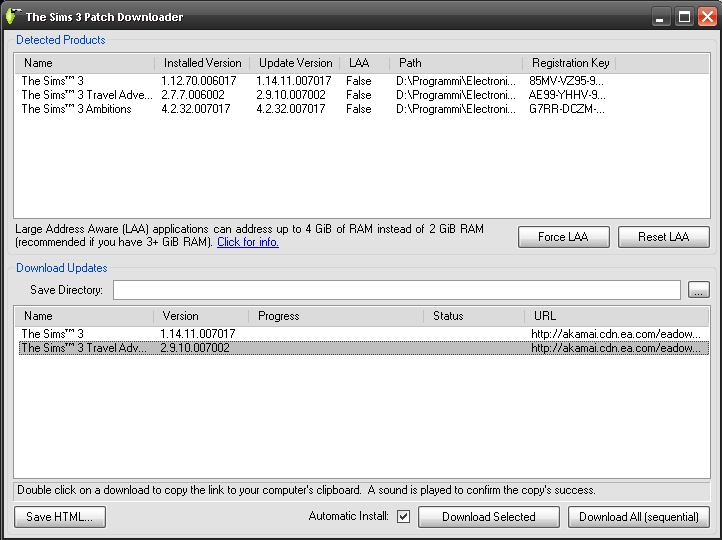
Task: Click the Path column header
Action: pyautogui.click(x=456, y=63)
